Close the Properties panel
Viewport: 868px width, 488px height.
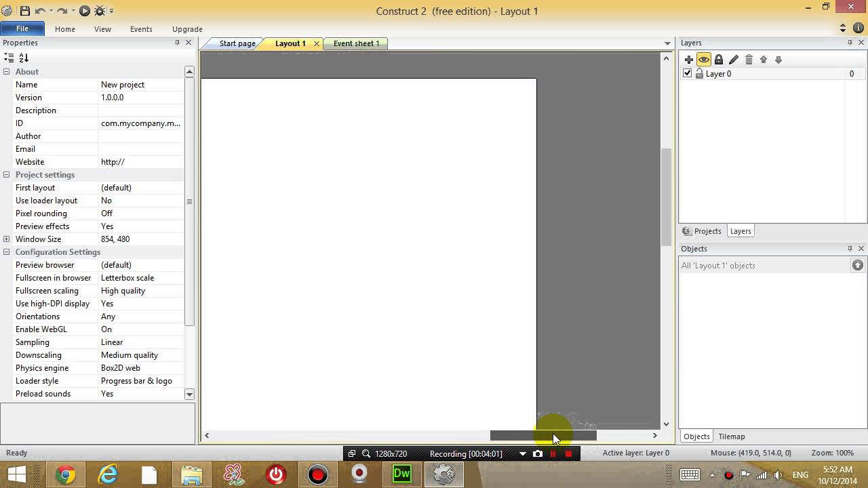tap(189, 43)
